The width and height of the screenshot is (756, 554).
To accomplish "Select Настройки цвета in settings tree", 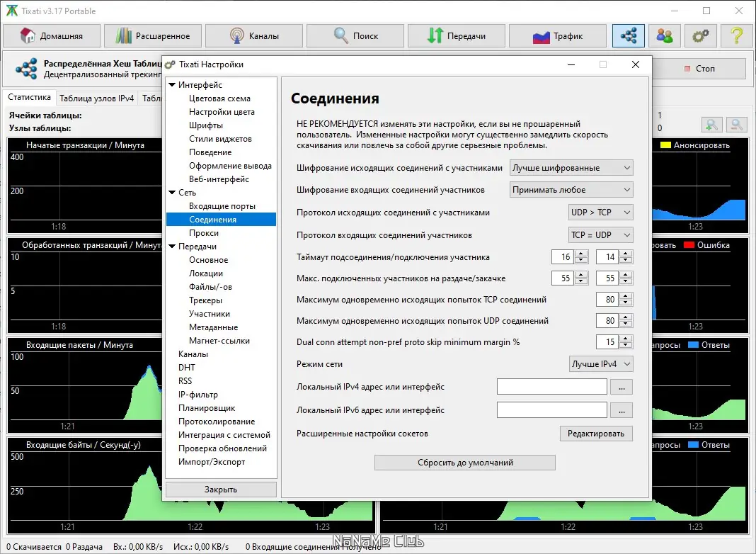I will (222, 112).
